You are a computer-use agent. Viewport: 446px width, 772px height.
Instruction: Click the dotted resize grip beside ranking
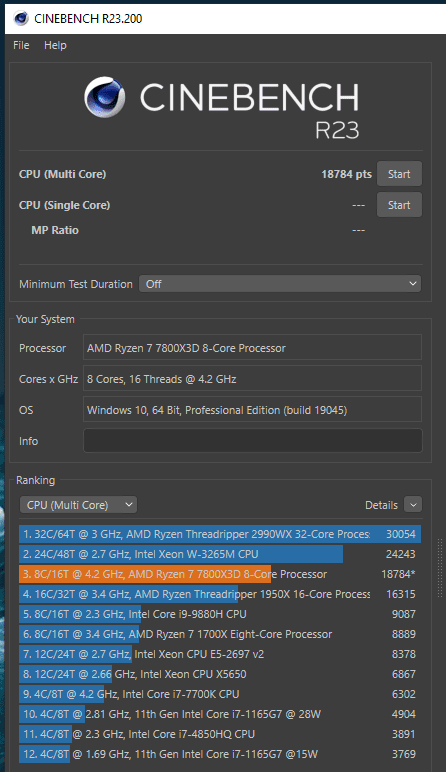[439, 568]
